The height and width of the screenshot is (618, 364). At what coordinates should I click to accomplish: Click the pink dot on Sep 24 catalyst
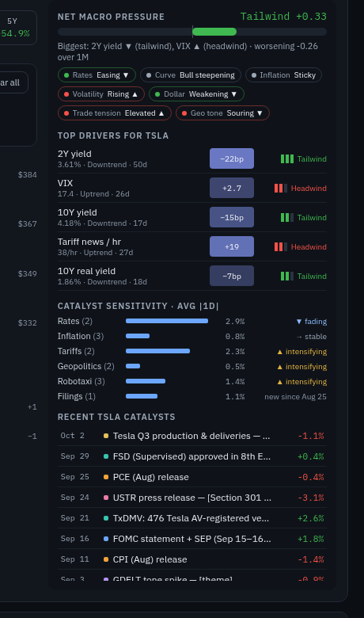[106, 498]
